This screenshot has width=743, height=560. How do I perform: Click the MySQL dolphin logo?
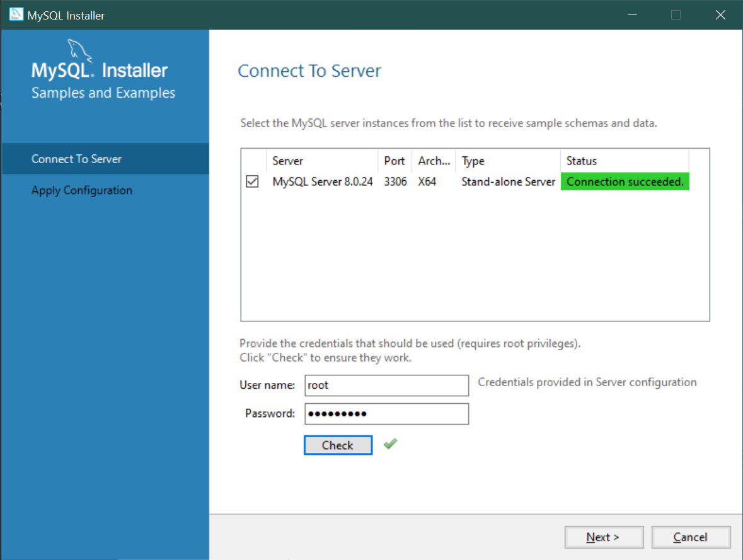pyautogui.click(x=79, y=50)
